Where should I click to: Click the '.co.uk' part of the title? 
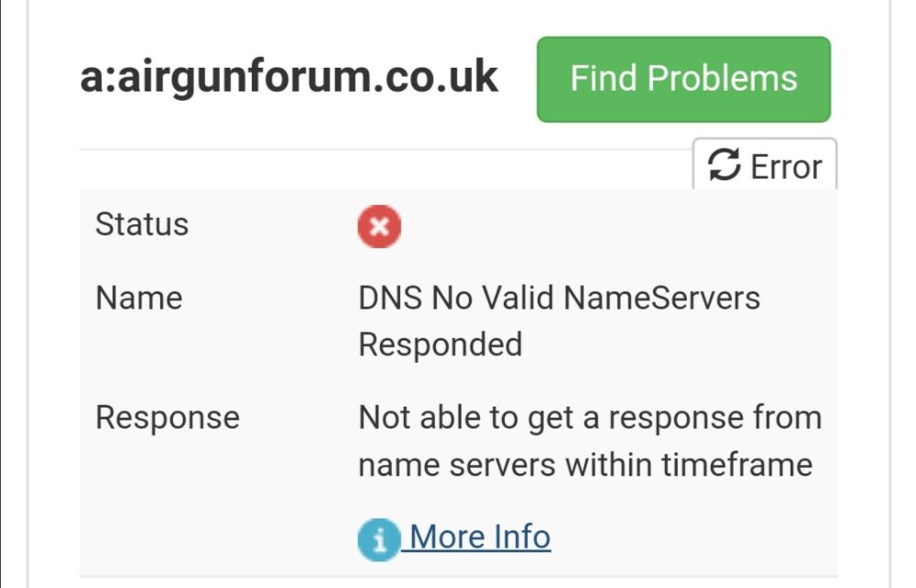433,77
